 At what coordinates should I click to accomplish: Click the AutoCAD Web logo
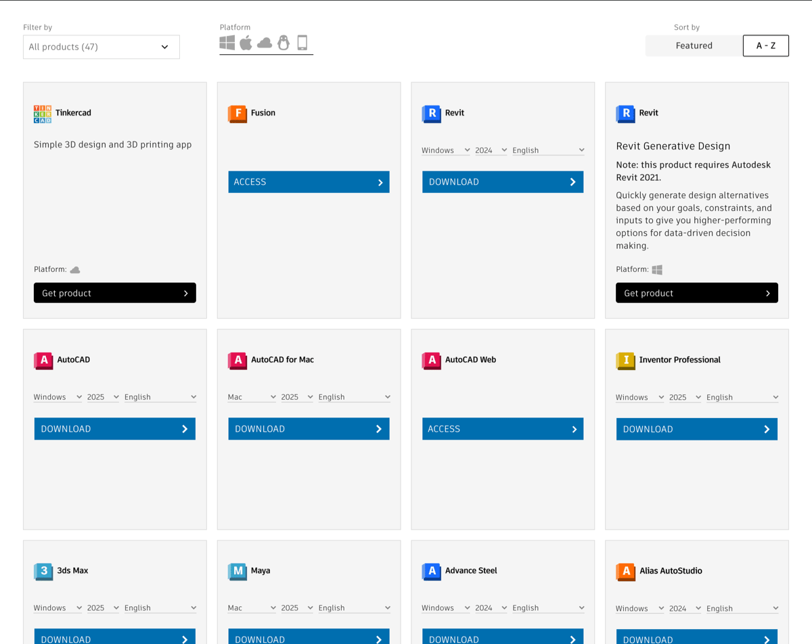coord(431,361)
